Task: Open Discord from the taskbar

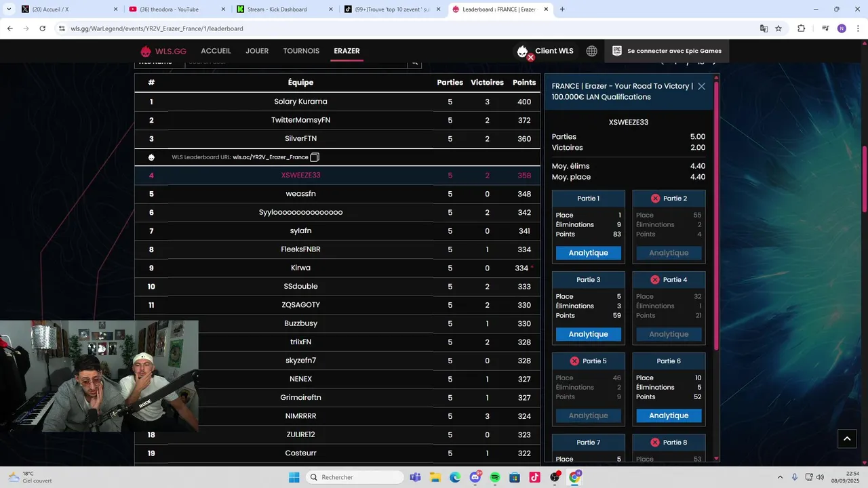Action: (x=475, y=477)
